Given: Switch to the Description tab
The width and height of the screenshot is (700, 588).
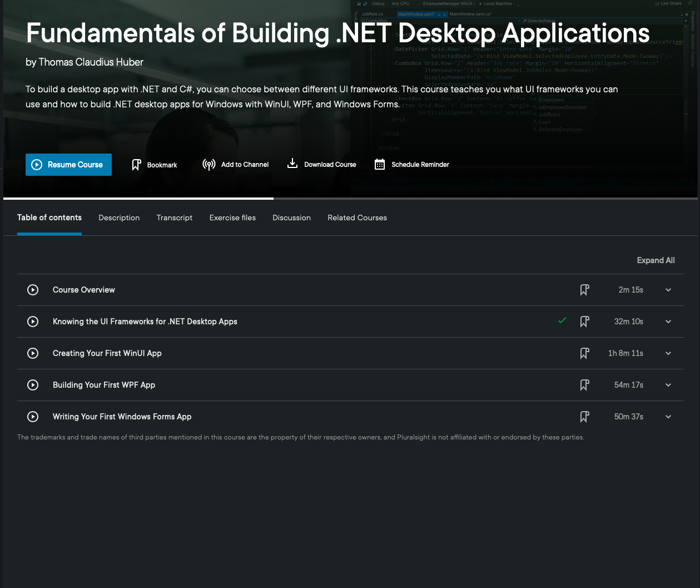Looking at the screenshot, I should (119, 218).
